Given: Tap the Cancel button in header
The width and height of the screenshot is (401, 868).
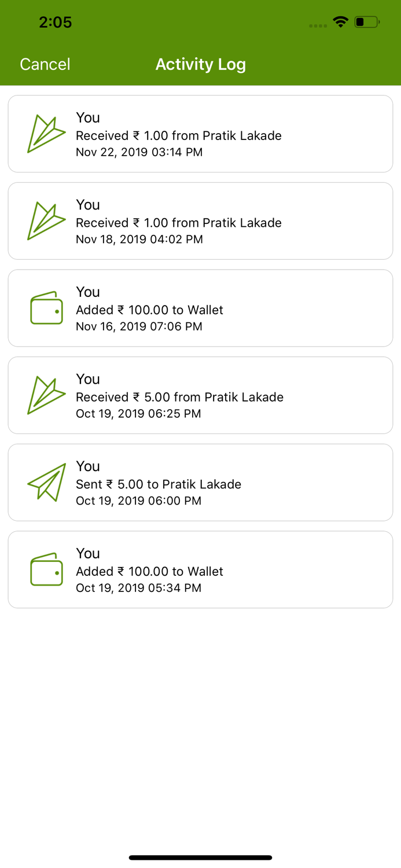Looking at the screenshot, I should (45, 64).
